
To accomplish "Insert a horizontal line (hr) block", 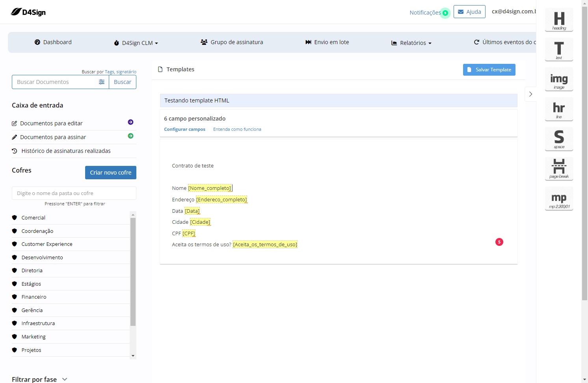I will click(559, 109).
